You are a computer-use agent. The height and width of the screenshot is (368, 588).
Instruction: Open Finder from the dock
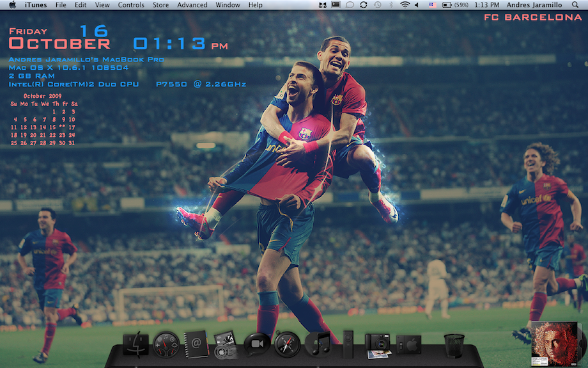coord(135,344)
